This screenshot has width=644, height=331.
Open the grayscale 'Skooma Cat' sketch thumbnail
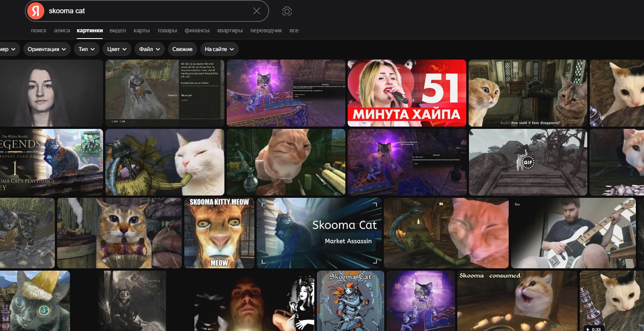point(132,301)
